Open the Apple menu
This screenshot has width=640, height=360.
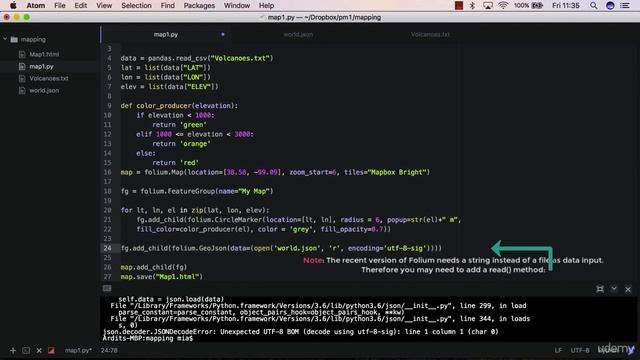click(13, 5)
